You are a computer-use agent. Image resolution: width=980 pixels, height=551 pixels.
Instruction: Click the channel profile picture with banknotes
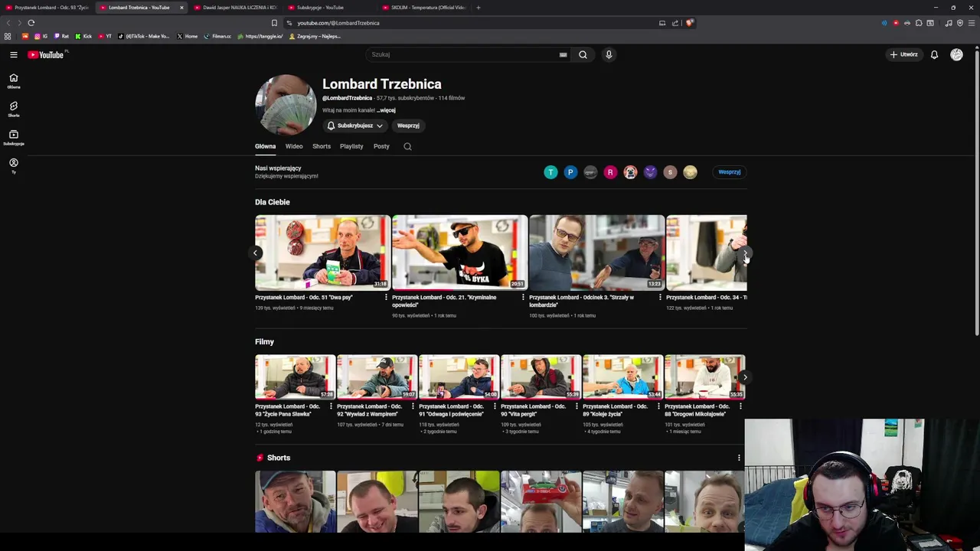(x=286, y=105)
